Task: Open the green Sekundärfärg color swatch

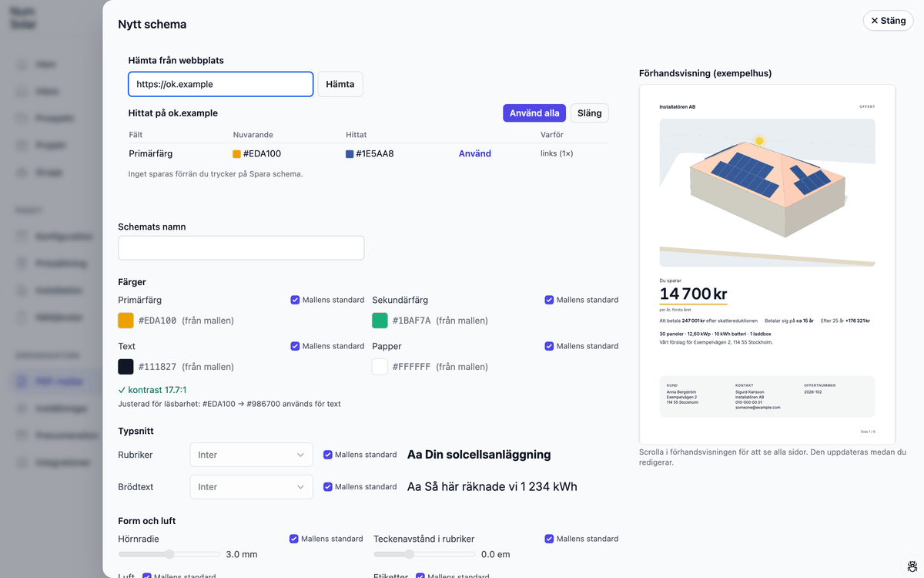Action: (x=380, y=321)
